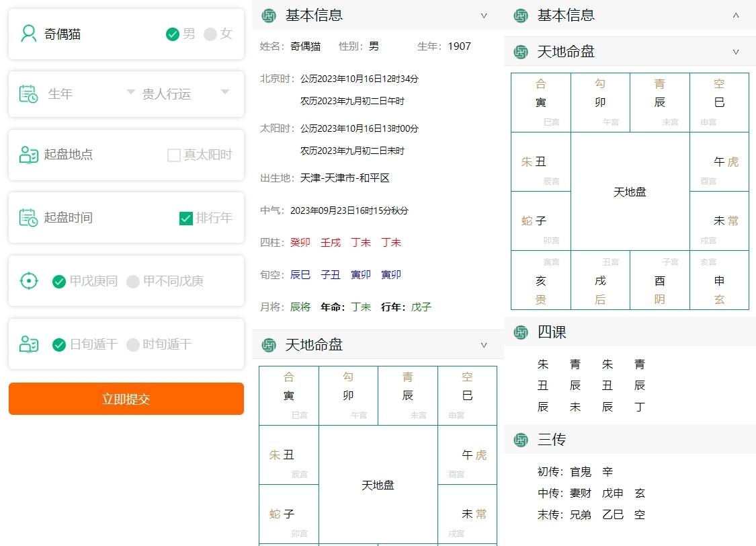756x546 pixels.
Task: Click the 丁 character in 四课 grid
Action: (x=639, y=407)
